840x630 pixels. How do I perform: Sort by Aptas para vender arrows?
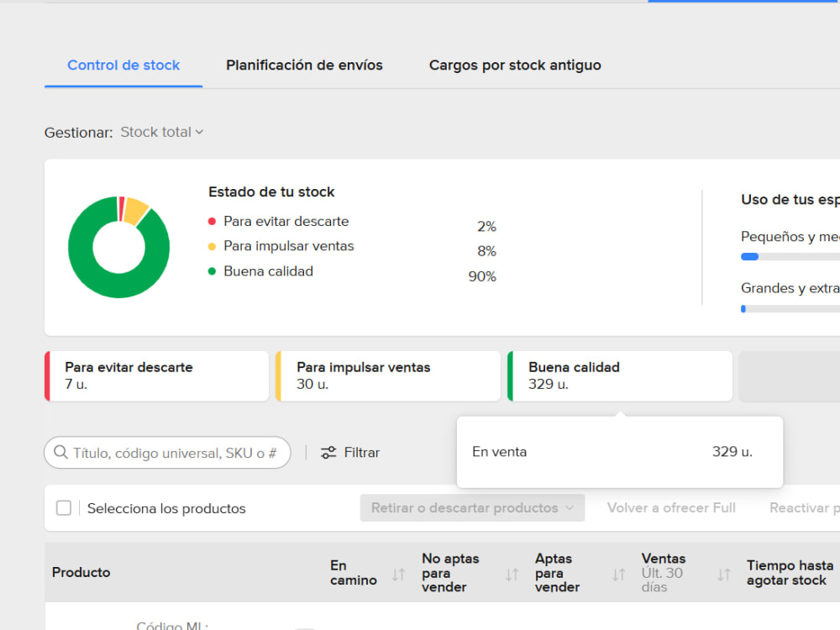click(618, 575)
